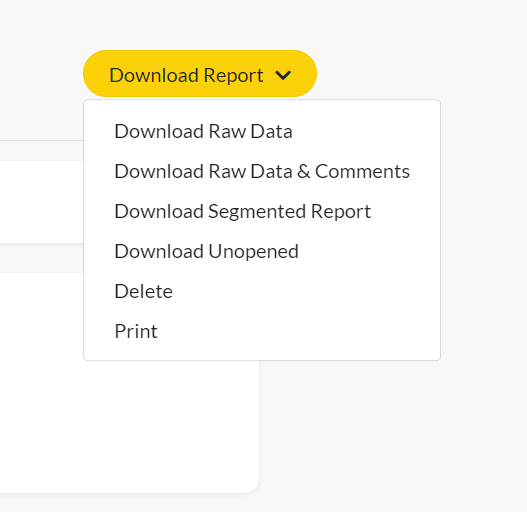Choose Download Raw Data & Comments

click(262, 171)
